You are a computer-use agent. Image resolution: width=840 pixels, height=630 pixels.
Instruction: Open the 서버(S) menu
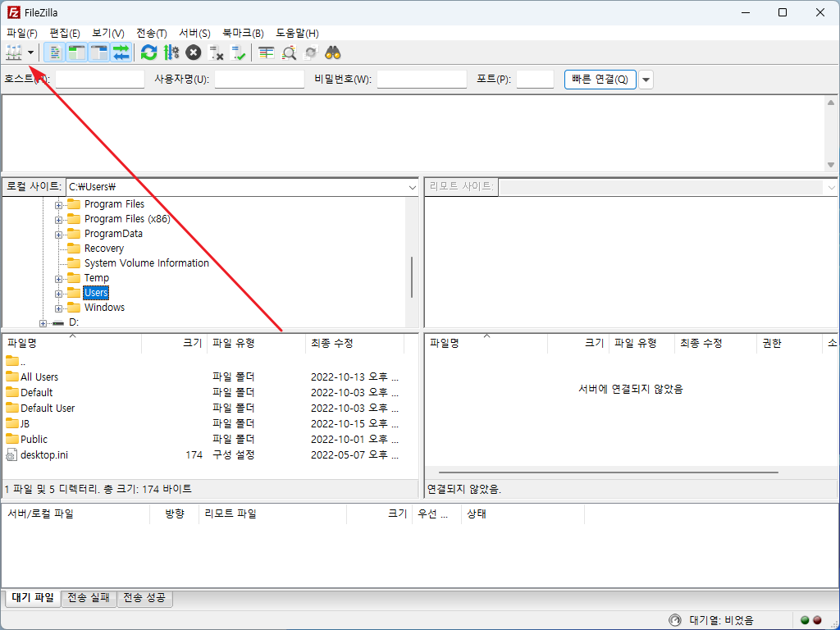pyautogui.click(x=194, y=33)
